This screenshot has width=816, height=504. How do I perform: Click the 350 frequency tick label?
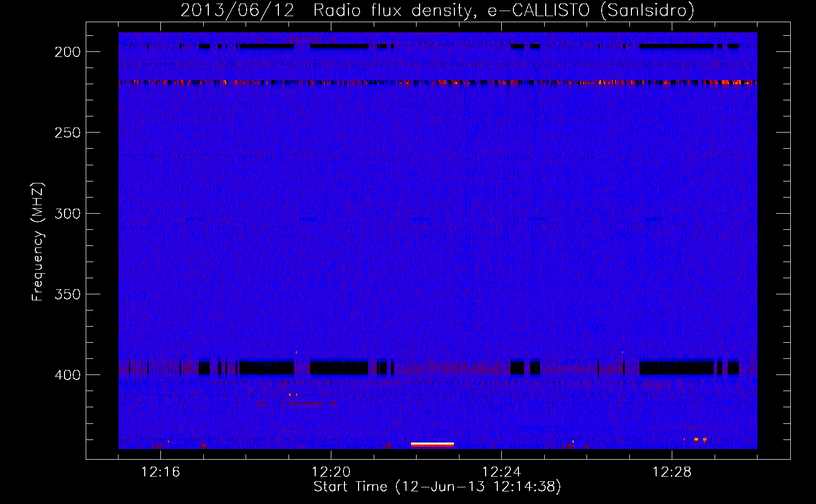tap(68, 294)
